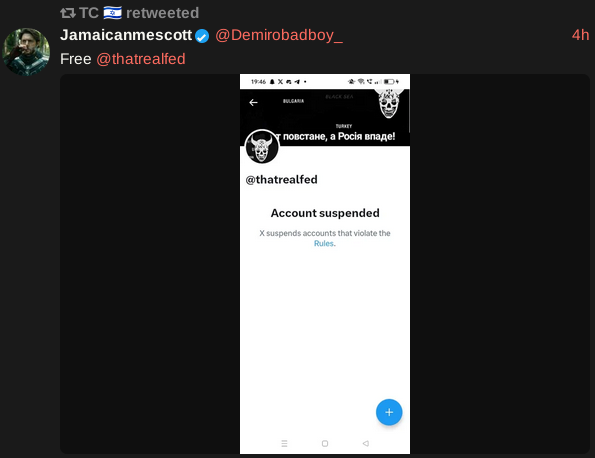Open Jamaicanmescott's round profile avatar
This screenshot has height=458, width=595.
[x=26, y=52]
